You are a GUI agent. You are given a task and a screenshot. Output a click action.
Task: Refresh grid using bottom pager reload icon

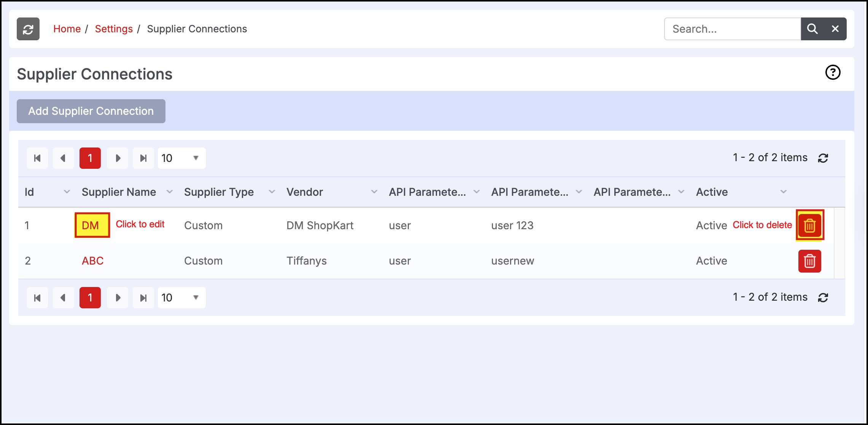823,298
